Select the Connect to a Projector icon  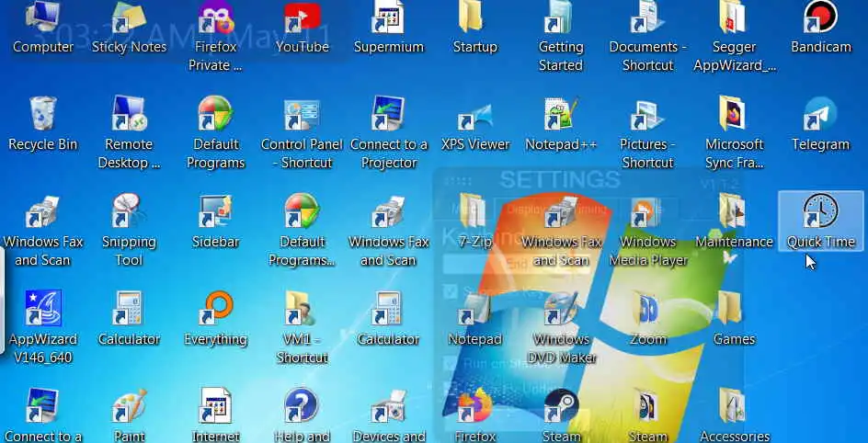pos(388,115)
